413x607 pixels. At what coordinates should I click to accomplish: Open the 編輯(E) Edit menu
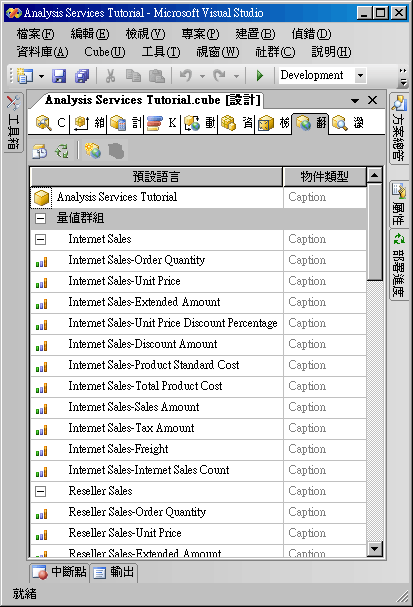click(90, 34)
